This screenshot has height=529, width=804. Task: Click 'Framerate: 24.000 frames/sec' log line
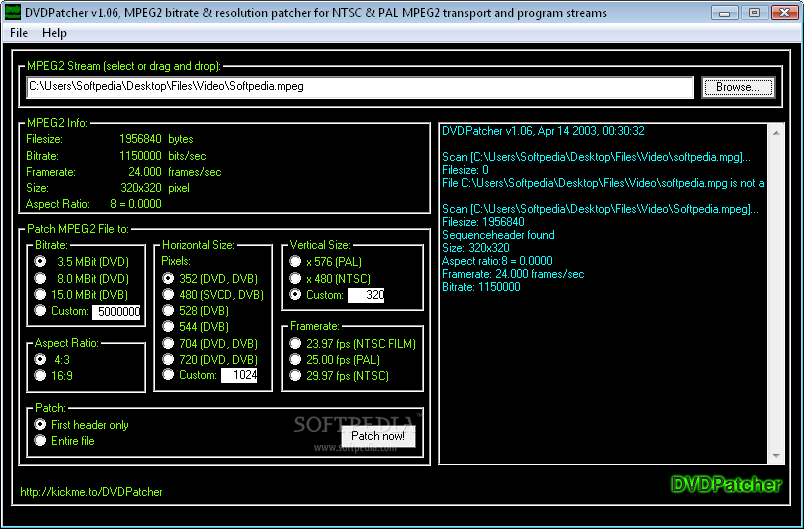(513, 274)
